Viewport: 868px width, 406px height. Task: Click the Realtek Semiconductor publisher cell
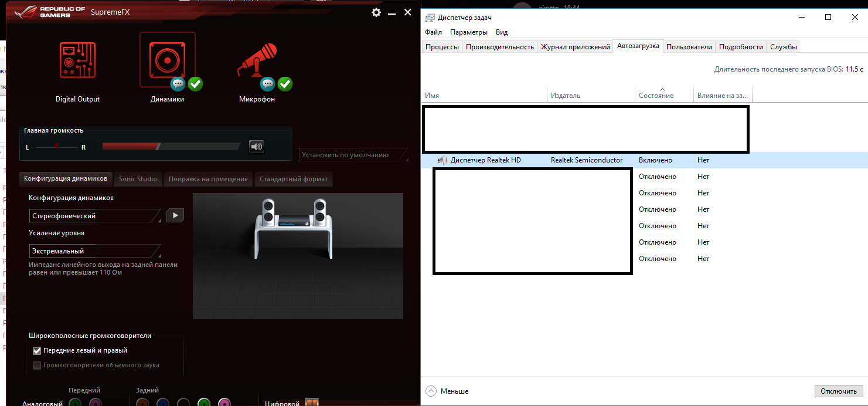(x=587, y=160)
